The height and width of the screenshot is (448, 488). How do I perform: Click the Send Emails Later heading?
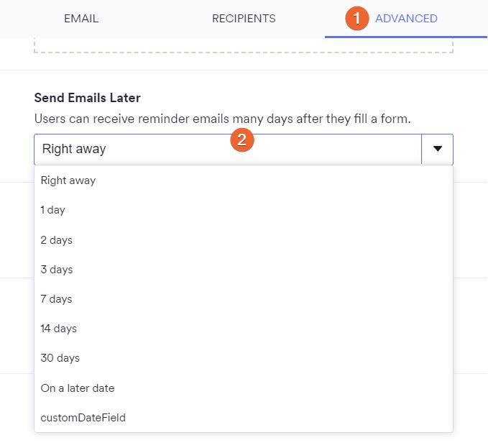click(x=87, y=98)
